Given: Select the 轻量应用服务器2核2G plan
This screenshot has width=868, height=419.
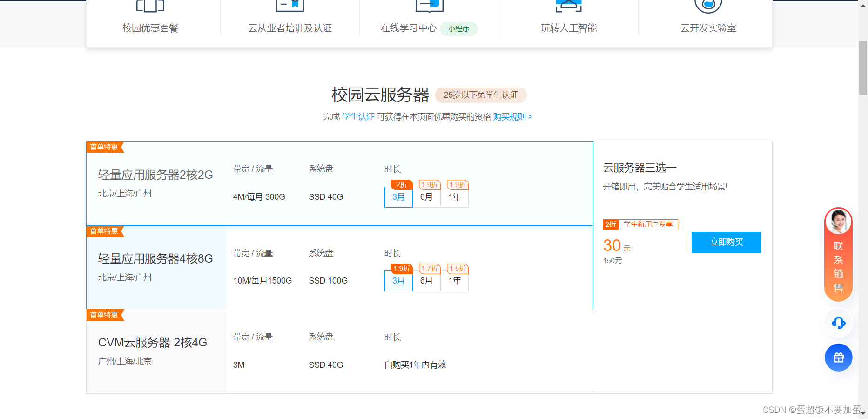Looking at the screenshot, I should pyautogui.click(x=340, y=183).
